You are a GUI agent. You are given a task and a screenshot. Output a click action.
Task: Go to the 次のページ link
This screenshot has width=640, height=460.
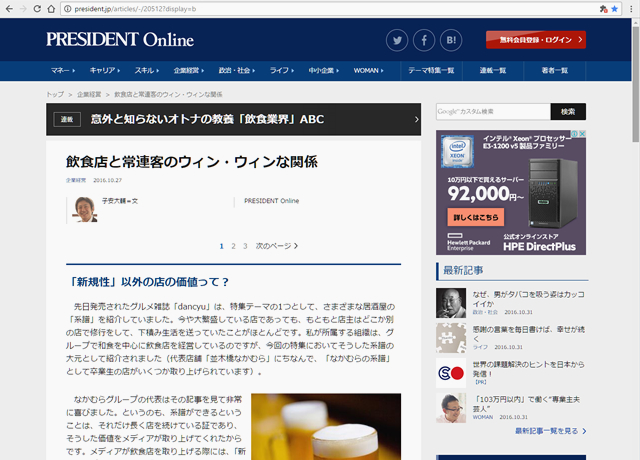point(275,245)
